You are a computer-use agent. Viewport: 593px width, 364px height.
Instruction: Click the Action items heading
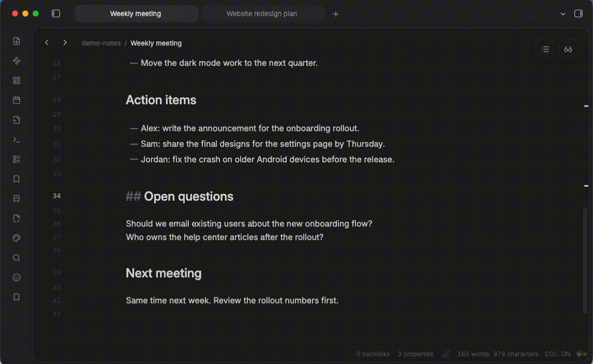pyautogui.click(x=161, y=100)
